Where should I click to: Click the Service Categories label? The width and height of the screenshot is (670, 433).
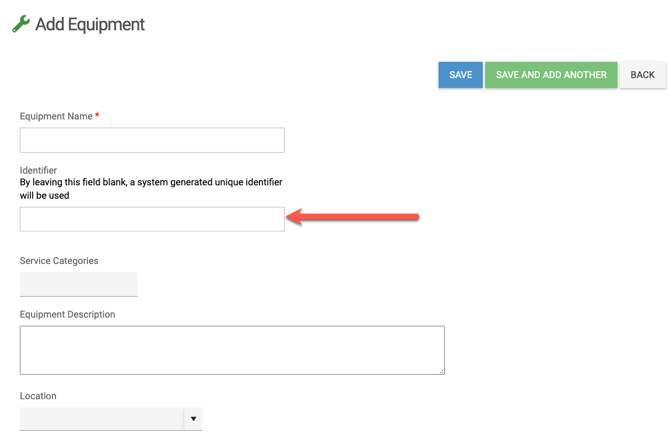click(59, 261)
